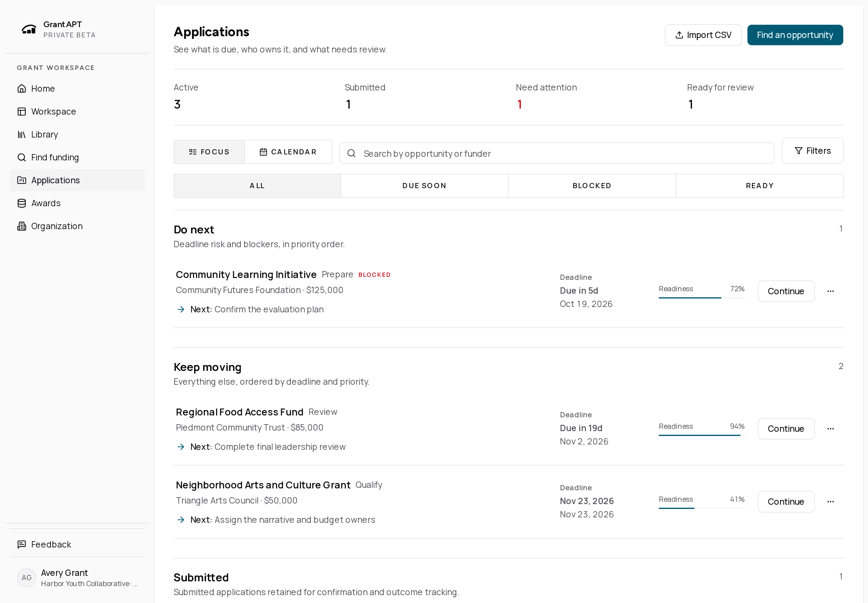Switch to Focus view

(x=209, y=152)
